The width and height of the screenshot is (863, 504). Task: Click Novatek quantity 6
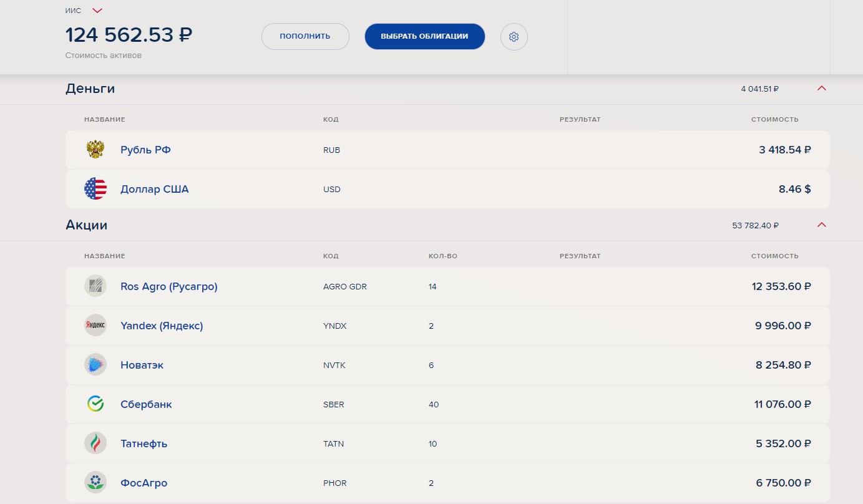tap(431, 366)
